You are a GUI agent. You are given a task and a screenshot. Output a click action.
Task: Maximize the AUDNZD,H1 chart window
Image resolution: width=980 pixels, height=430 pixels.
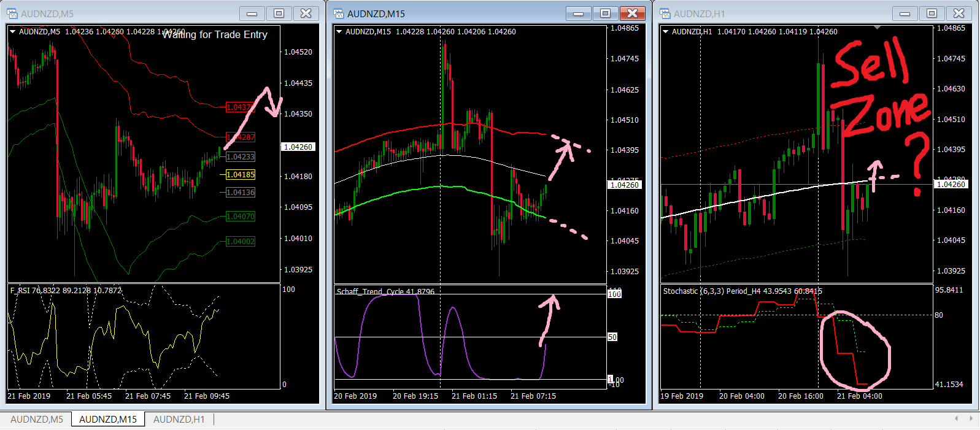coord(932,13)
